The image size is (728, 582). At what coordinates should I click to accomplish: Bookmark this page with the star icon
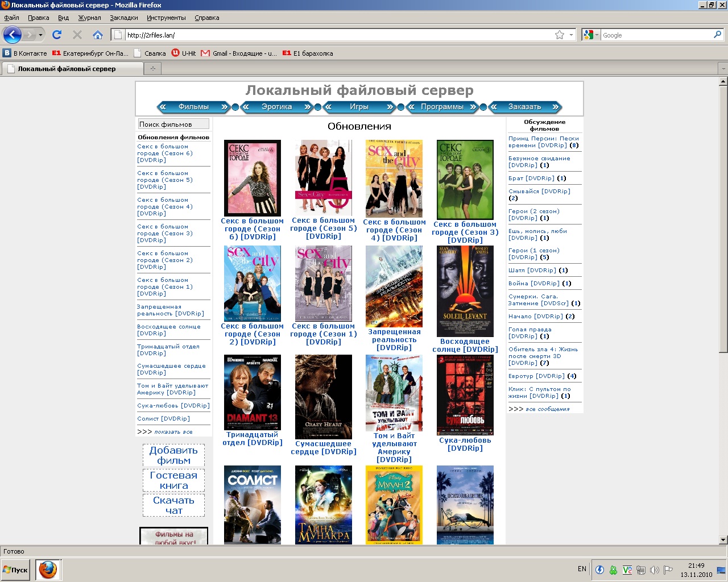(x=560, y=35)
